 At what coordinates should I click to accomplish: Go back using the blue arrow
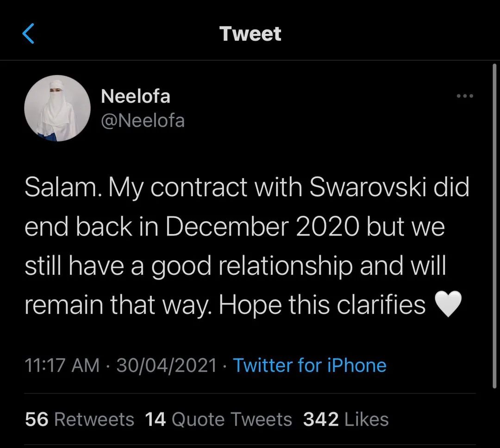(x=28, y=34)
